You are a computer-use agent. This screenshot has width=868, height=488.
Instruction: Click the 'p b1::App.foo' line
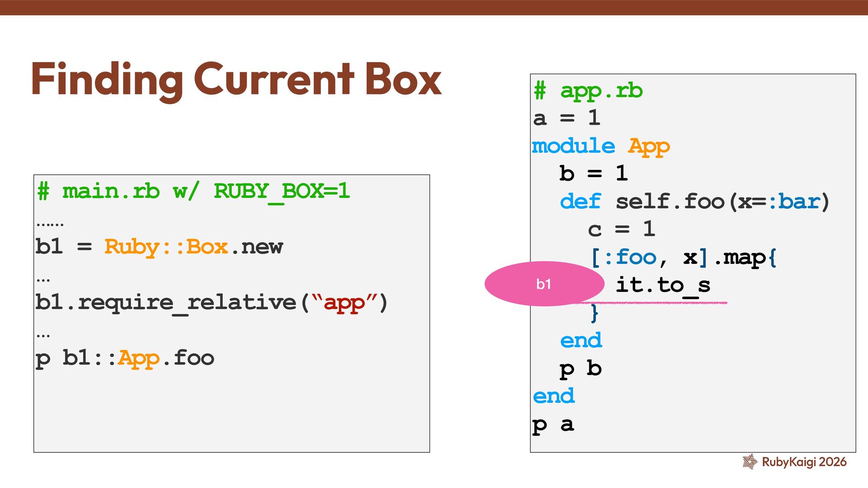[x=125, y=358]
